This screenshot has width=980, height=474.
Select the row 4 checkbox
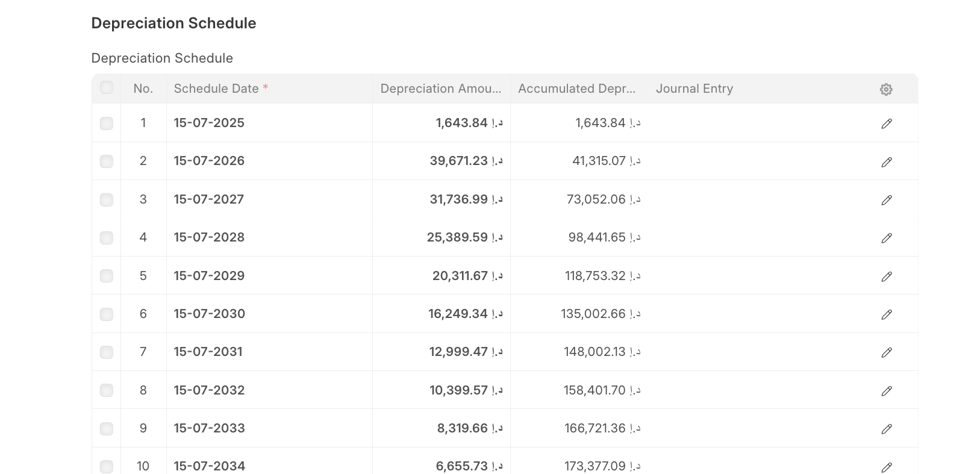pyautogui.click(x=107, y=237)
